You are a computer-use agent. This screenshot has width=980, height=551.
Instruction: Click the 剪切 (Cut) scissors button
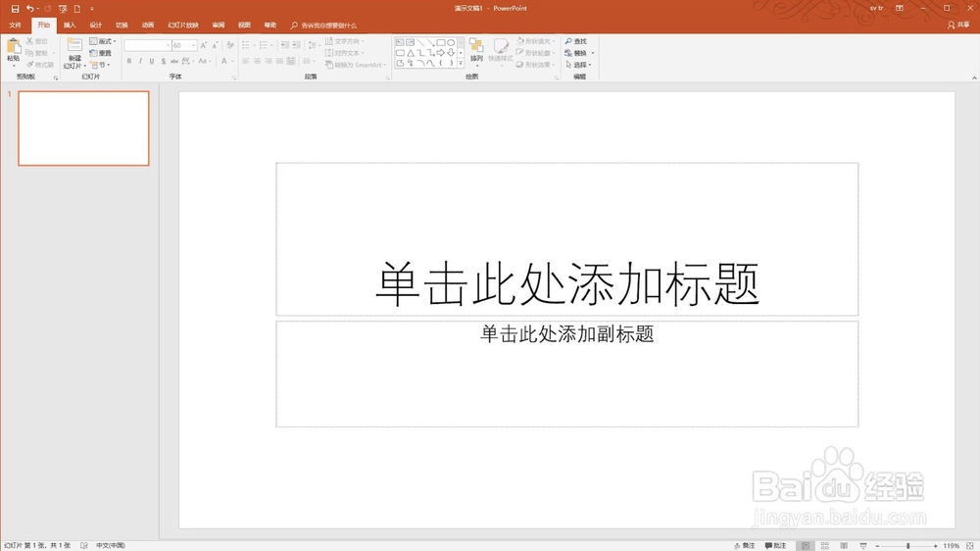pos(36,41)
